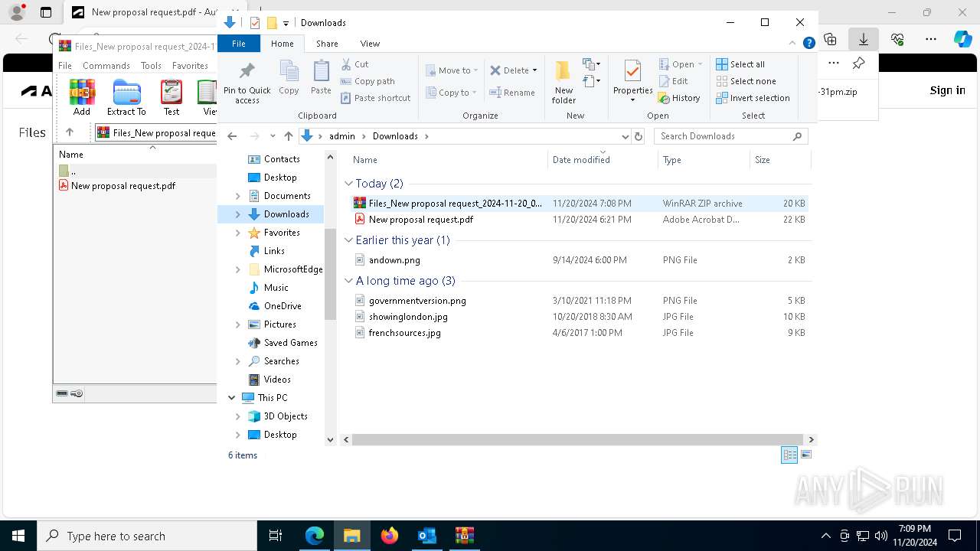This screenshot has width=980, height=551.
Task: Switch to large icons view
Action: point(805,455)
